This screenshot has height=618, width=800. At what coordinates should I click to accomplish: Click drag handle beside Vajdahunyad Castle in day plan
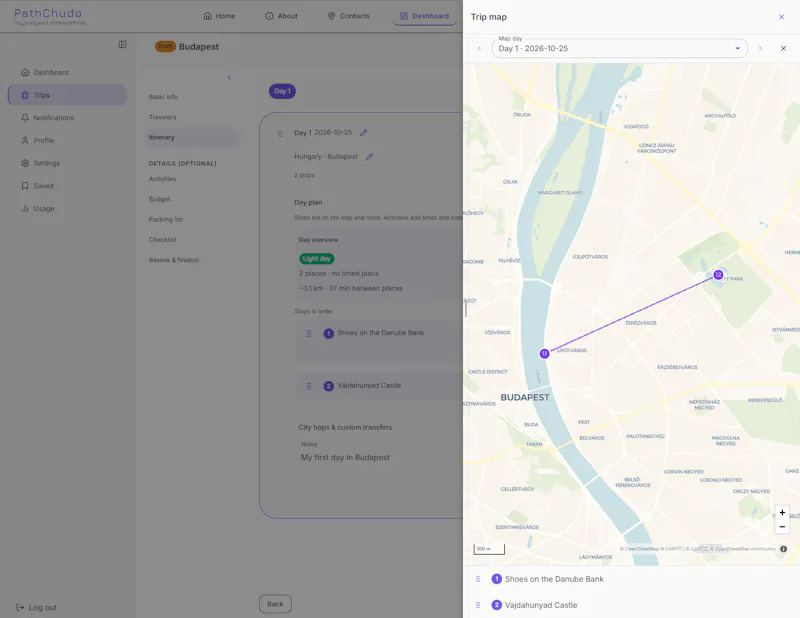[x=309, y=386]
